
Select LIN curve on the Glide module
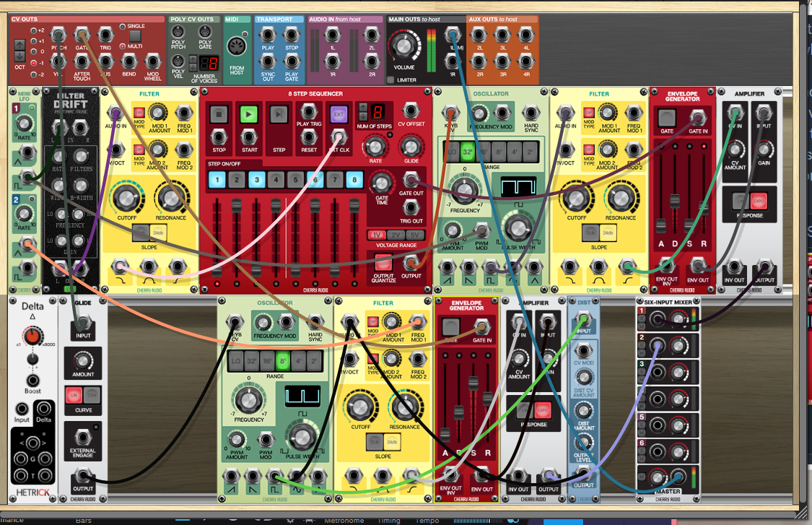(x=74, y=396)
